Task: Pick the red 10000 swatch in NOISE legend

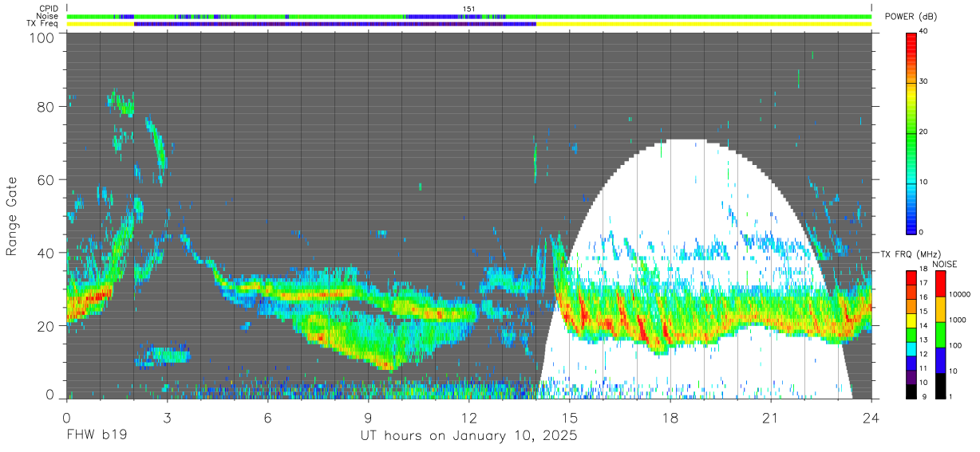Action: (939, 284)
